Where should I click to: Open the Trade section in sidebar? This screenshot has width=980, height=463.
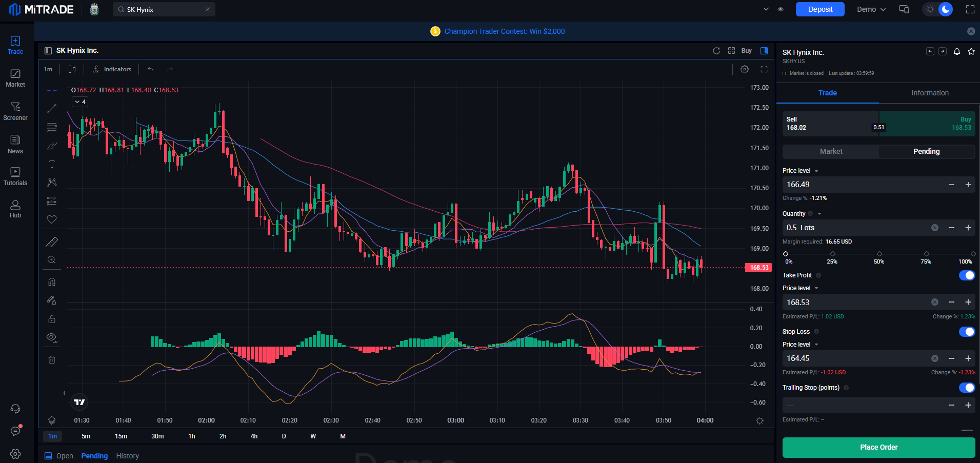[15, 45]
